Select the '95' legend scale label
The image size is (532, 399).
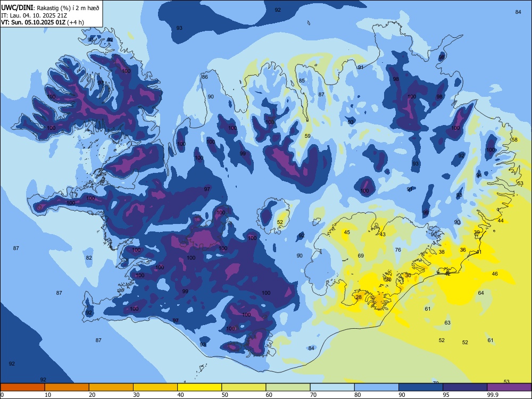pos(446,395)
